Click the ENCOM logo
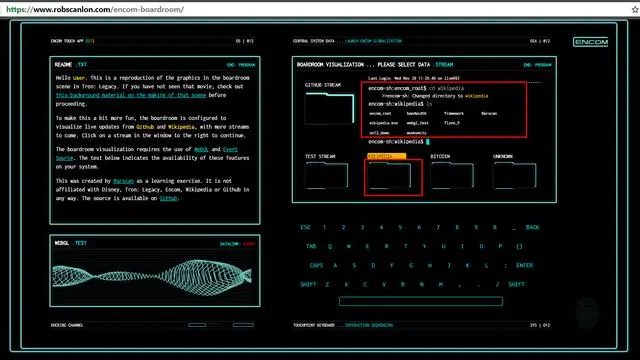Viewport: 640px width, 360px height. [590, 42]
